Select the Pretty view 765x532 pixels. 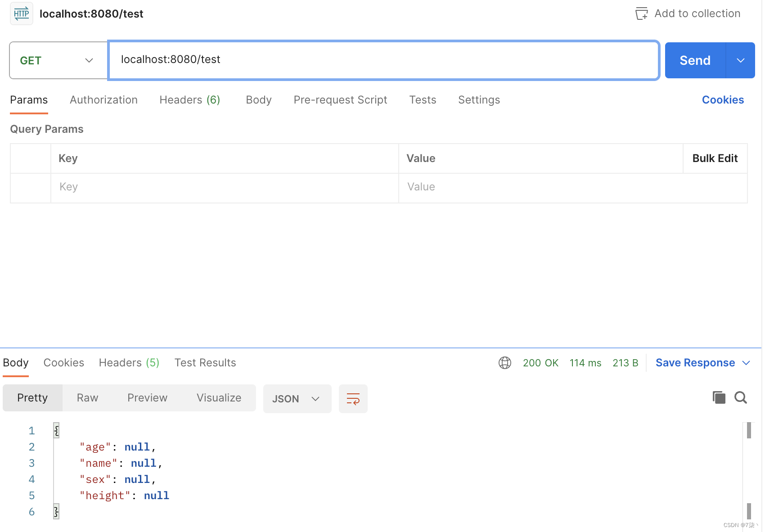pos(32,398)
